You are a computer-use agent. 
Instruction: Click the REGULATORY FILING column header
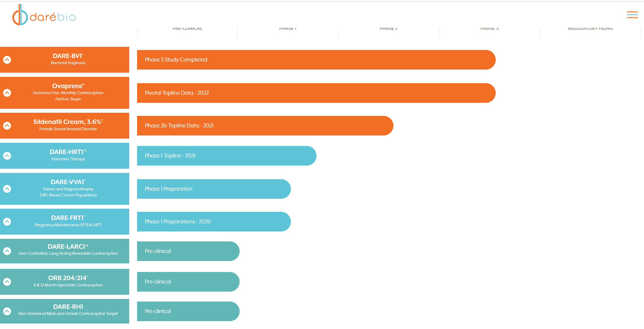coord(590,29)
